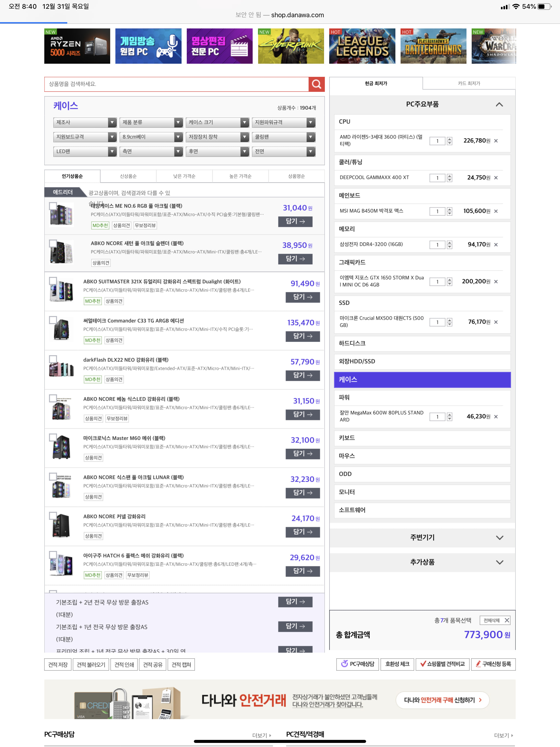Open the 쿨링팬 filter dropdown
The width and height of the screenshot is (560, 747).
(x=283, y=137)
